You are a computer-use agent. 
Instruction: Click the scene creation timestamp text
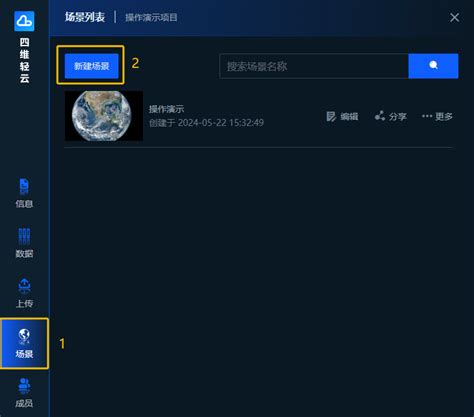(x=206, y=123)
